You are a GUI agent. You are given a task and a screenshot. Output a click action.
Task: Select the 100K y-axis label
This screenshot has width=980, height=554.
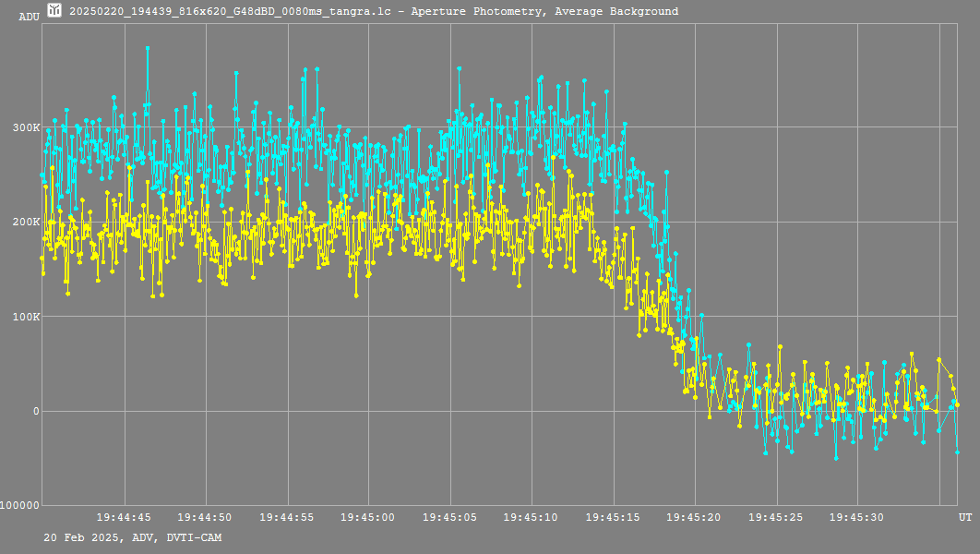[x=25, y=317]
